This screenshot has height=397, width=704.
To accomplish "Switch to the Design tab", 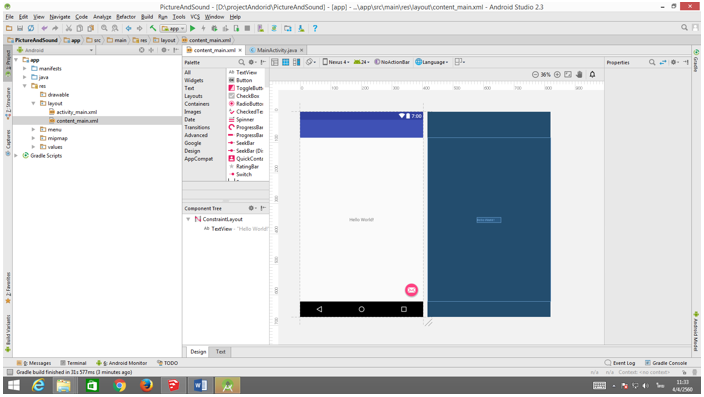I will [x=198, y=352].
